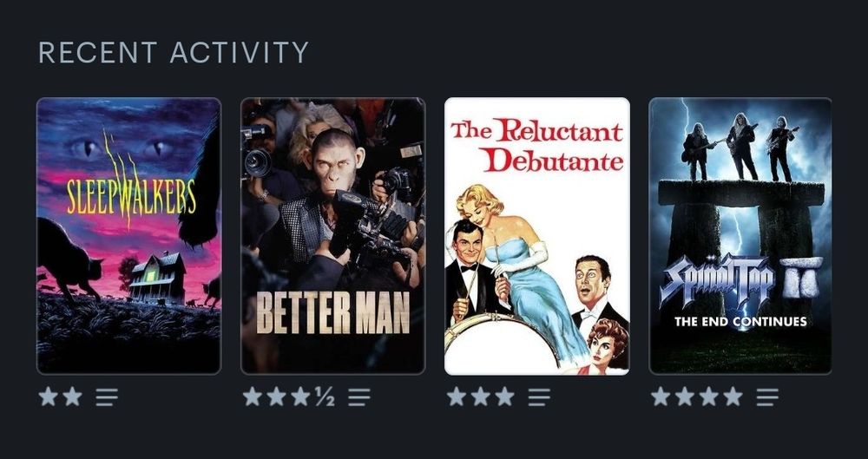Image resolution: width=868 pixels, height=459 pixels.
Task: Open the Sleepwalkers poster
Action: click(x=128, y=236)
